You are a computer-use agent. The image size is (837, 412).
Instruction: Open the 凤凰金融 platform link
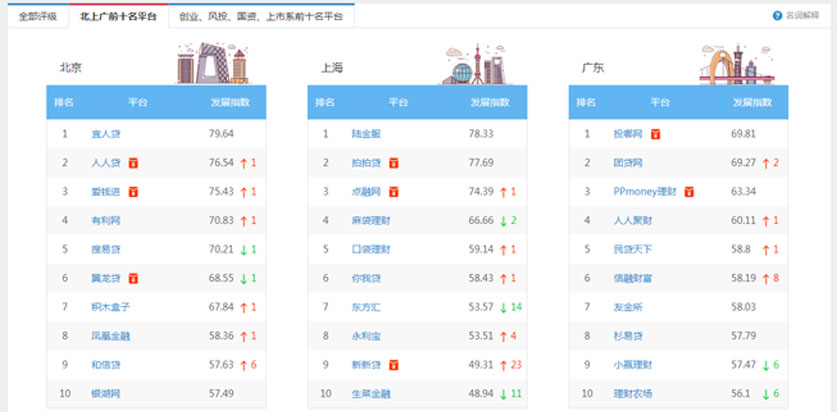coord(110,336)
